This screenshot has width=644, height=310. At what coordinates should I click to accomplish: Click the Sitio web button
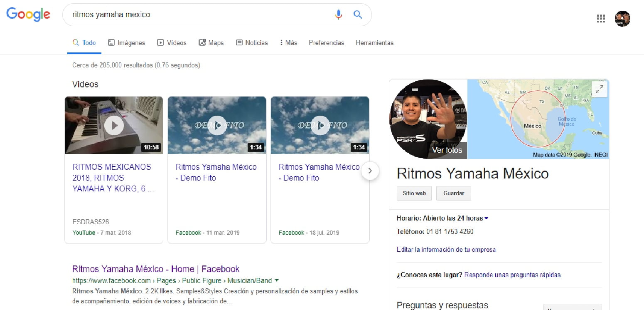pos(414,193)
